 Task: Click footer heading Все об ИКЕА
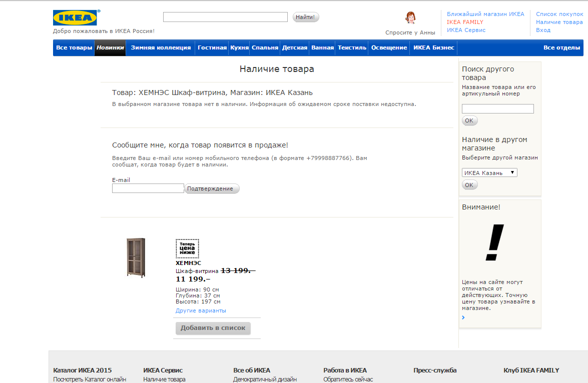coord(252,370)
